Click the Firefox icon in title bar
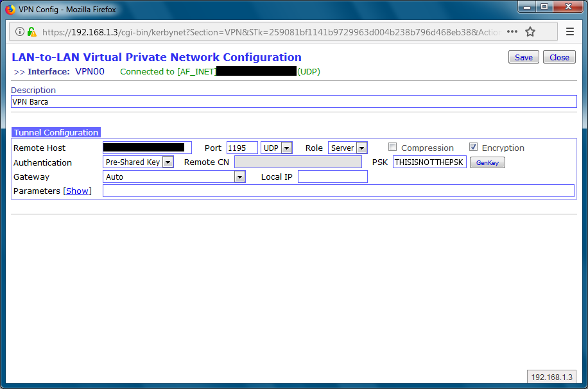 [x=10, y=9]
